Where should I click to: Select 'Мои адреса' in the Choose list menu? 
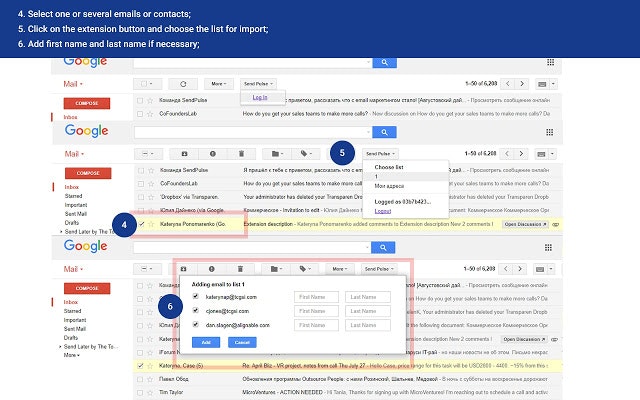point(389,186)
